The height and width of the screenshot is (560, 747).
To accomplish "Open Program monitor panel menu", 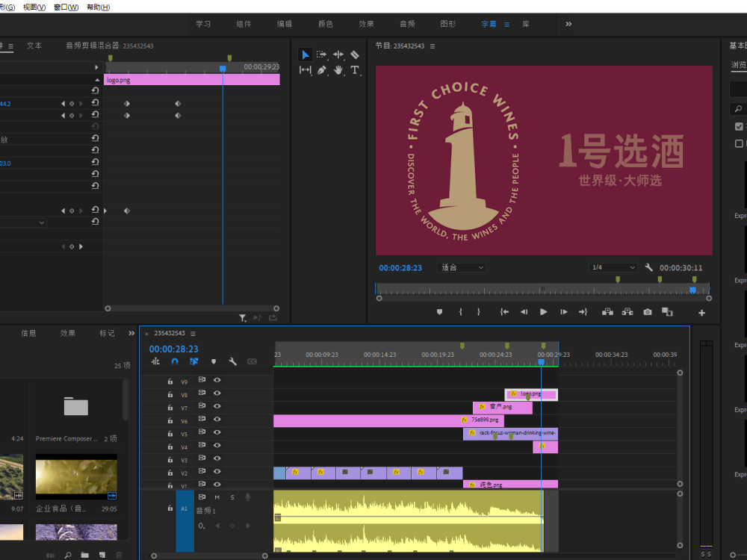I will click(x=433, y=46).
